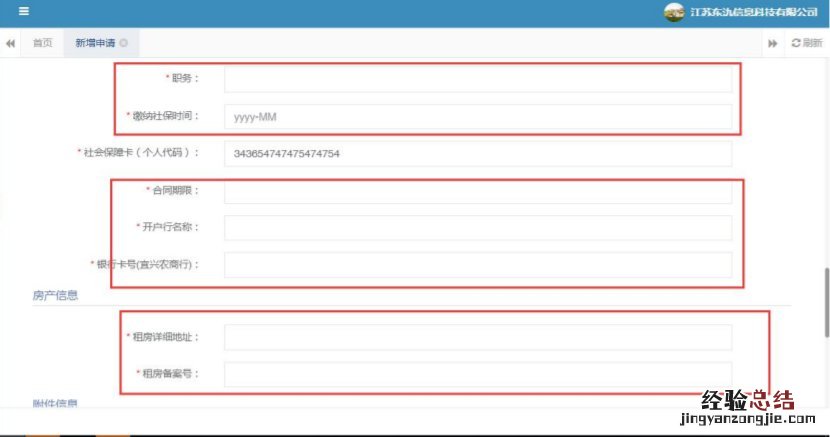The image size is (830, 437).
Task: Click the 刷新 refresh button
Action: pos(807,43)
